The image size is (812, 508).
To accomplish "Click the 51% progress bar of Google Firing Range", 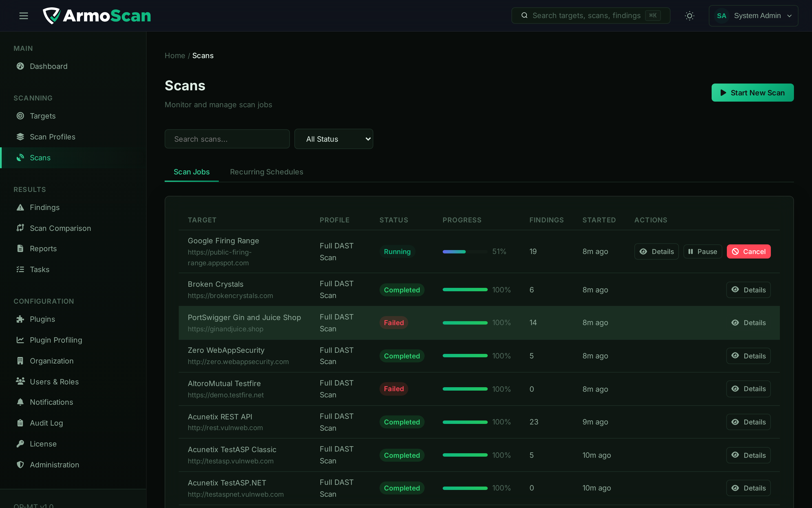I will point(465,252).
